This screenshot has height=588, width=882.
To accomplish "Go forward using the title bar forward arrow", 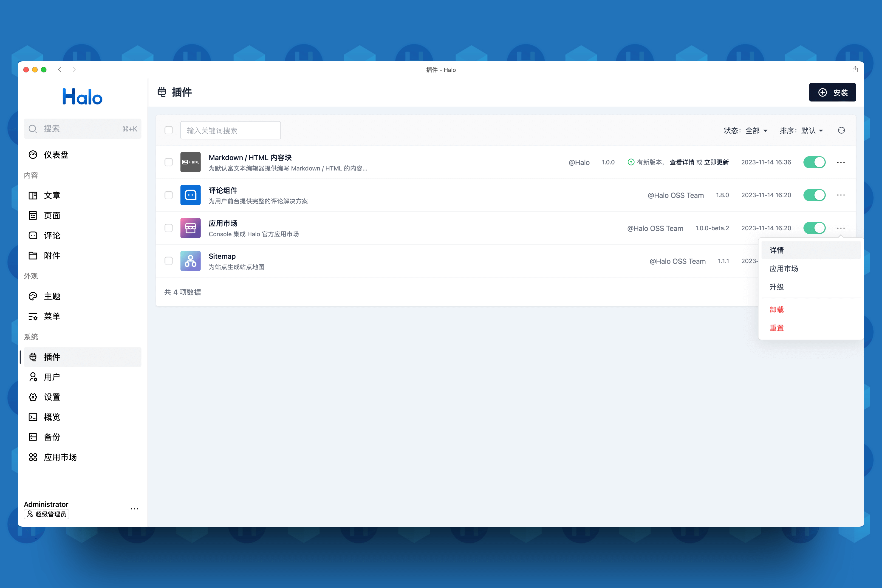I will click(74, 70).
